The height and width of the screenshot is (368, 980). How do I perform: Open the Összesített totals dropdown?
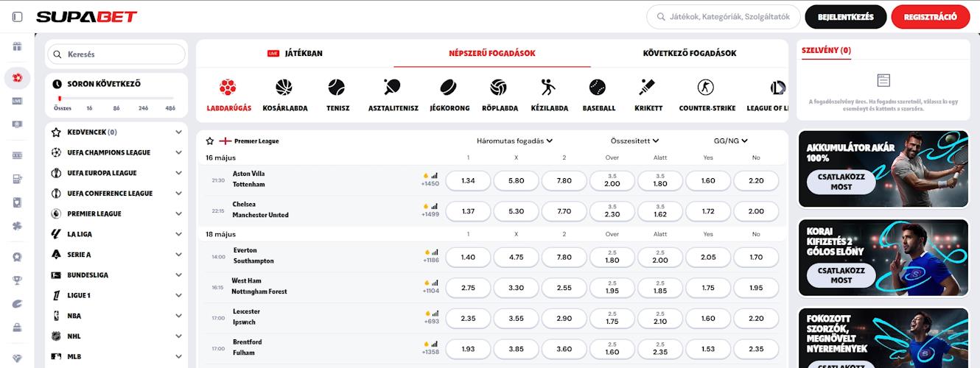point(634,141)
